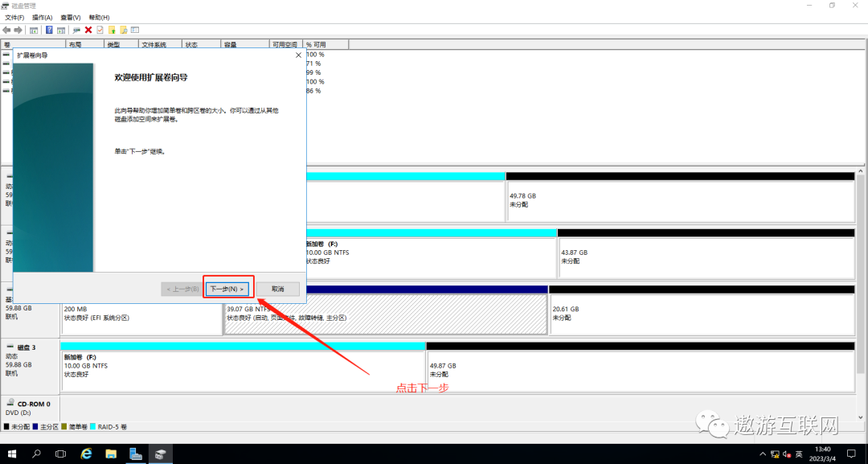
Task: Click the folder with magnifier icon
Action: pyautogui.click(x=124, y=30)
